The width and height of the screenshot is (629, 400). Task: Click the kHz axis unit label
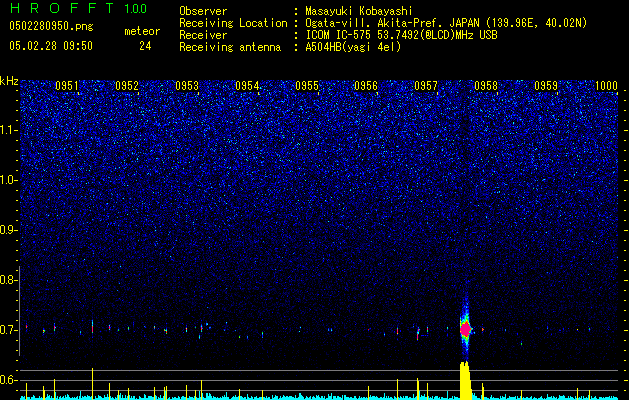pos(9,81)
